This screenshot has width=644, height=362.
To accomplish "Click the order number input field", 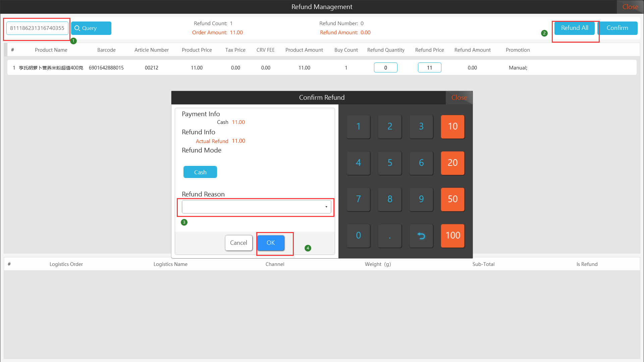I will (x=37, y=28).
